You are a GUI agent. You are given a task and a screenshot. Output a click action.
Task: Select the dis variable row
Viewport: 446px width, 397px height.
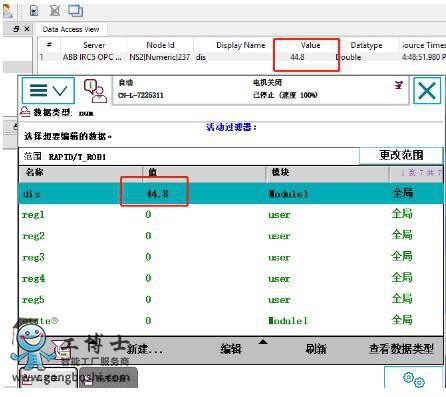231,193
